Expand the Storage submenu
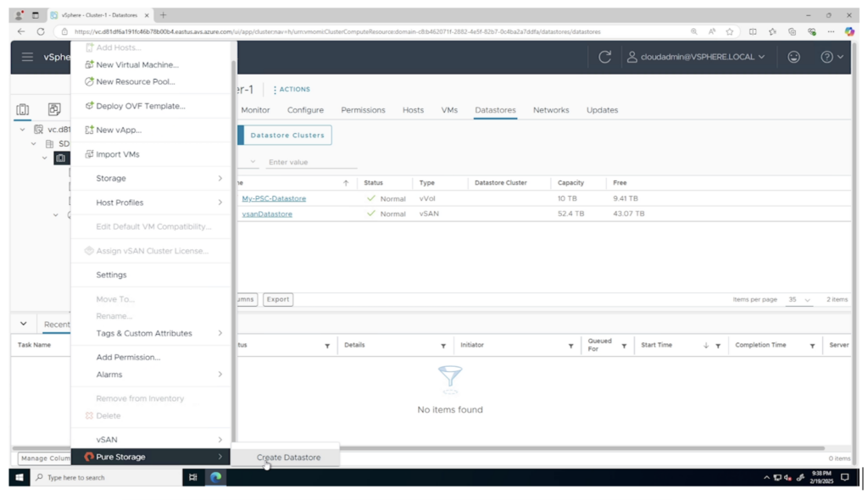The width and height of the screenshot is (868, 500). pos(151,178)
